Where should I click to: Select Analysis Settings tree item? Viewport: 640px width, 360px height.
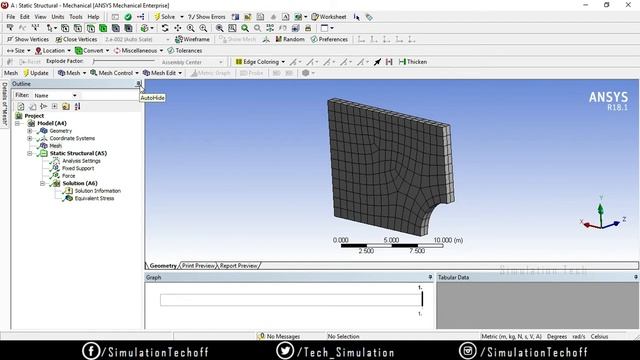(81, 161)
